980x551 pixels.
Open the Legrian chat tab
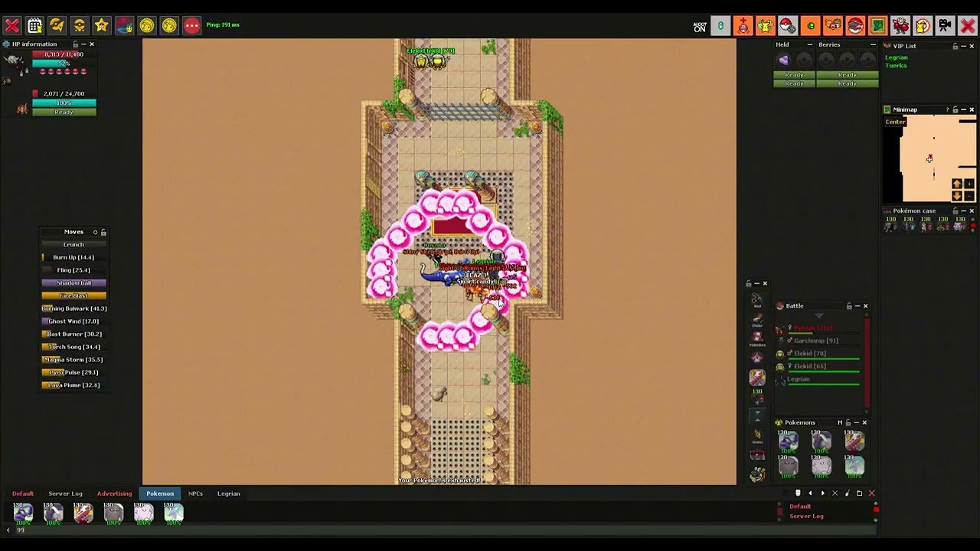click(229, 494)
